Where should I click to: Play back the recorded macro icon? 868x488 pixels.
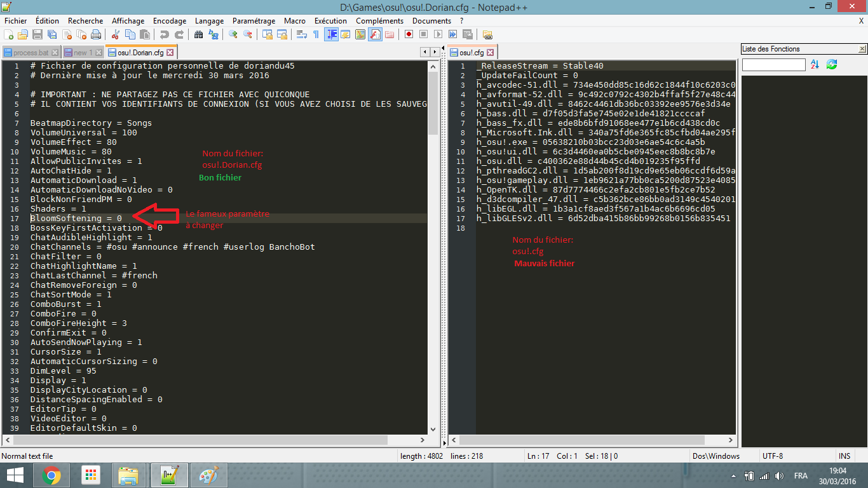(438, 34)
